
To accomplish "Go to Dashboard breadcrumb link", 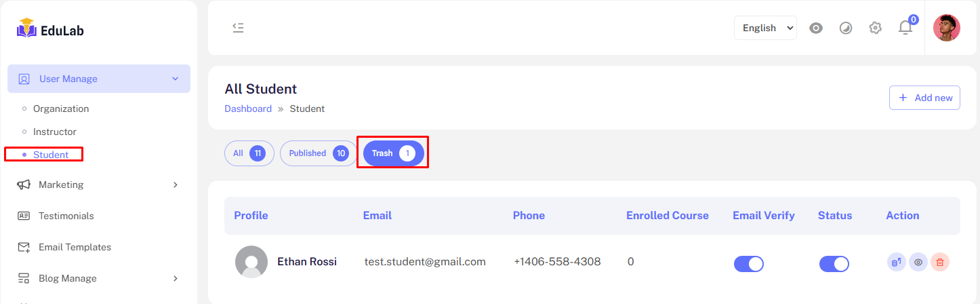I will pos(248,109).
